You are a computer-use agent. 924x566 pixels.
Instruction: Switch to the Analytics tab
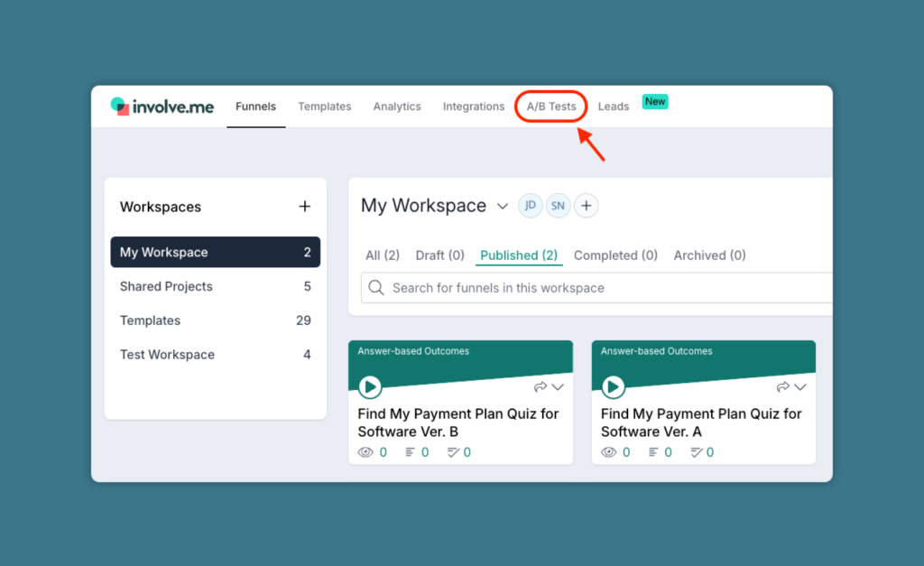(x=397, y=107)
